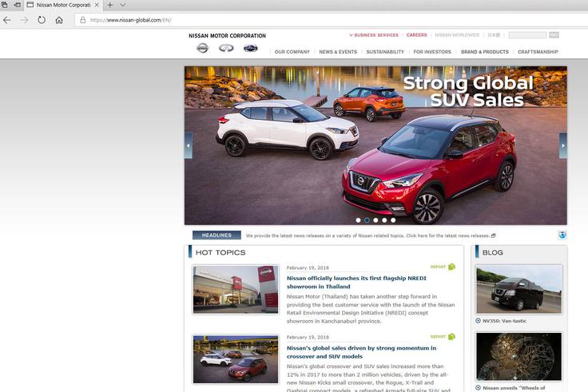Open the latest news releases headline link
The width and height of the screenshot is (588, 392).
coord(371,236)
